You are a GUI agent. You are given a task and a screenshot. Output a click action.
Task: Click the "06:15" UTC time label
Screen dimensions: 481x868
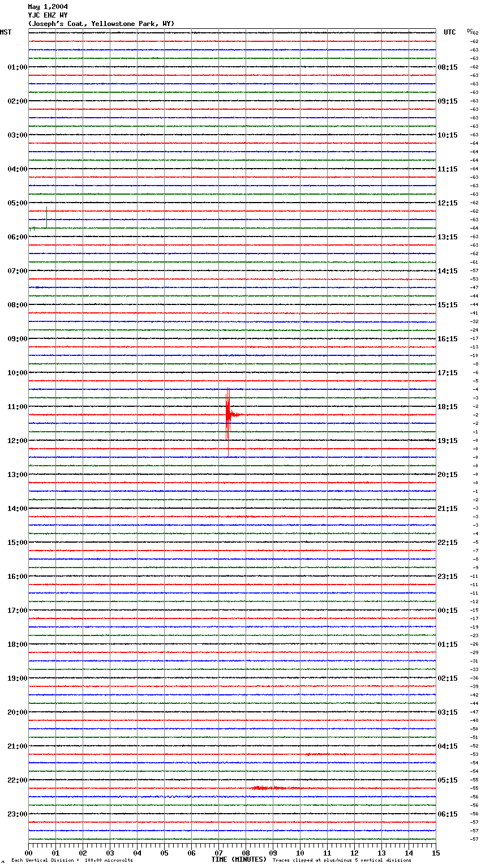[x=448, y=814]
